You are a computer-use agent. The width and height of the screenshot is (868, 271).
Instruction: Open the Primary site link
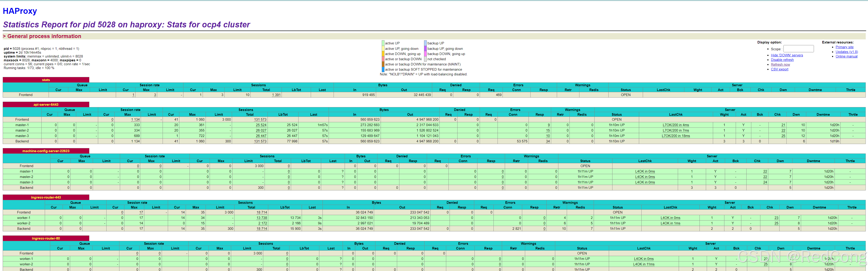(844, 47)
